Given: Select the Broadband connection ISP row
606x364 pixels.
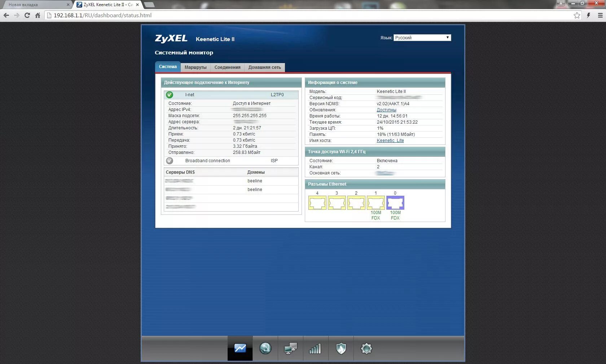Looking at the screenshot, I should point(231,161).
